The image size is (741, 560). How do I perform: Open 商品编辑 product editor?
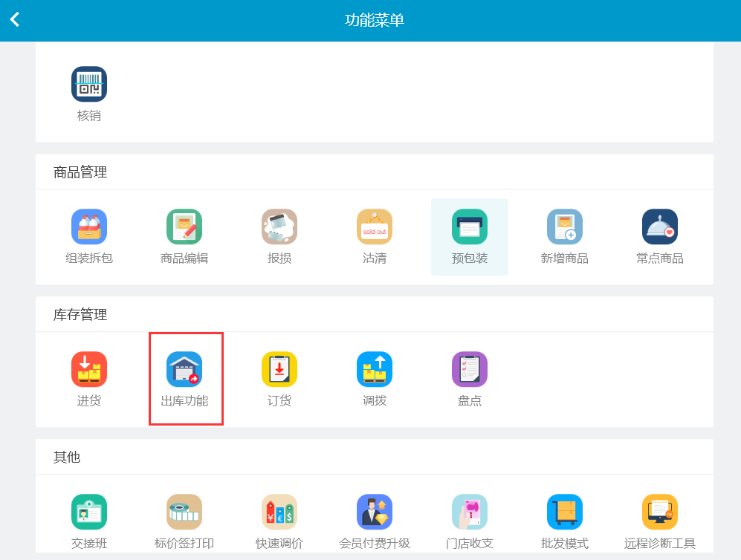coord(184,237)
